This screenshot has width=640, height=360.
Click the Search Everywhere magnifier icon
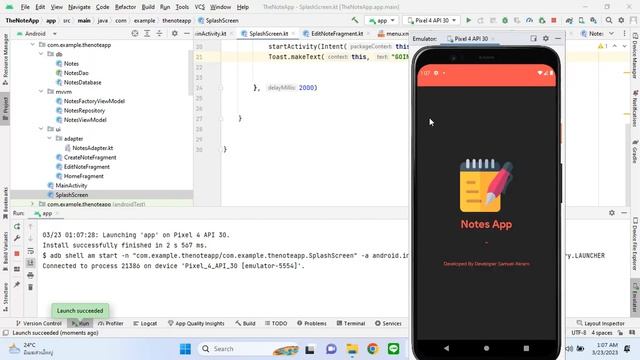(x=609, y=20)
